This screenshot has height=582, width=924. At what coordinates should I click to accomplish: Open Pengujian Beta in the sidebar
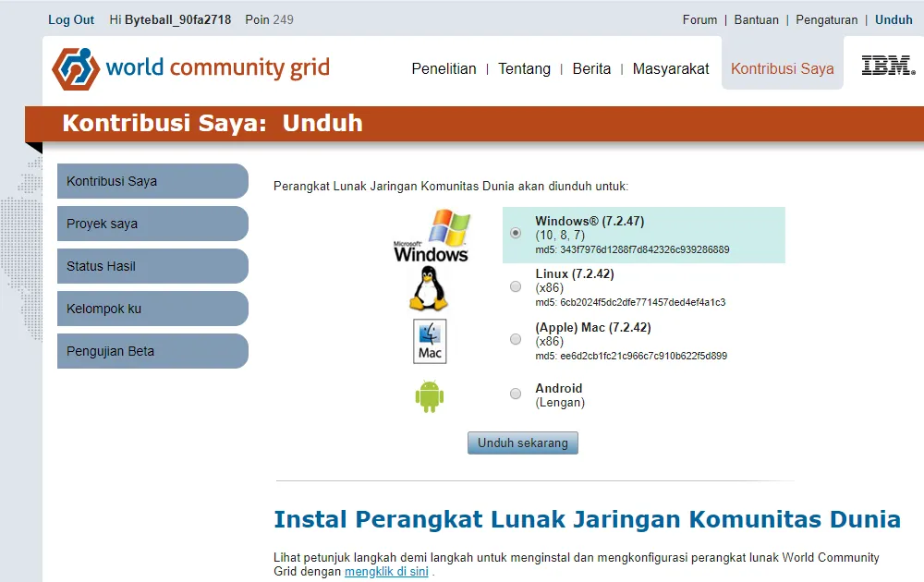[152, 350]
